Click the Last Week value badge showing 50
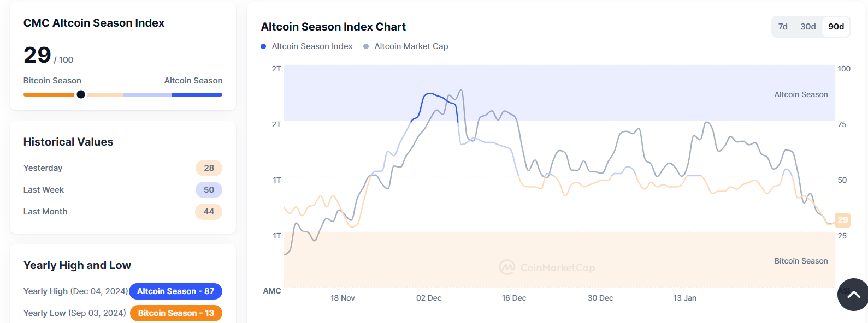Viewport: 868px width, 323px height. (209, 190)
